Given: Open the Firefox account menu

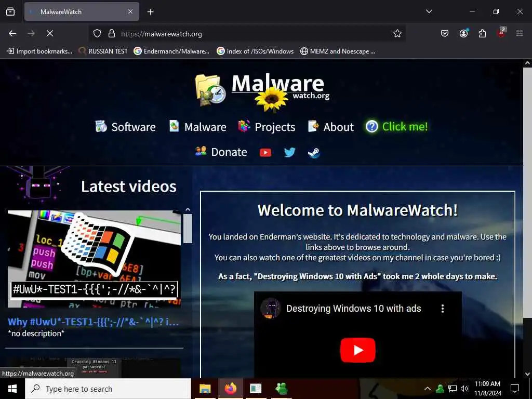Looking at the screenshot, I should pyautogui.click(x=463, y=33).
